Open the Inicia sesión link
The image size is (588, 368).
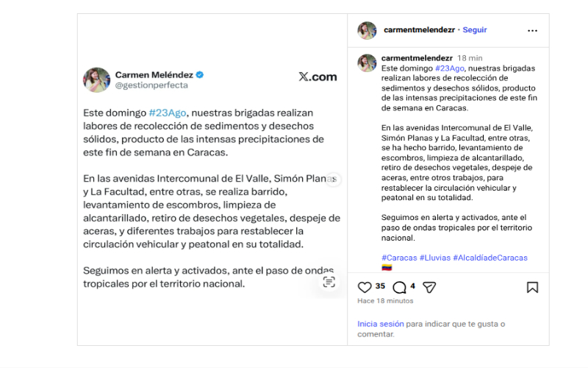381,324
